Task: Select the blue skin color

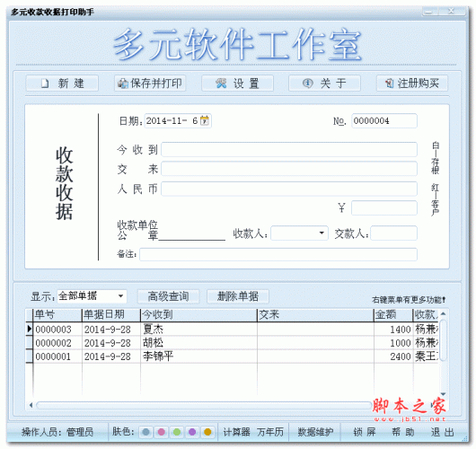Action: 145,432
